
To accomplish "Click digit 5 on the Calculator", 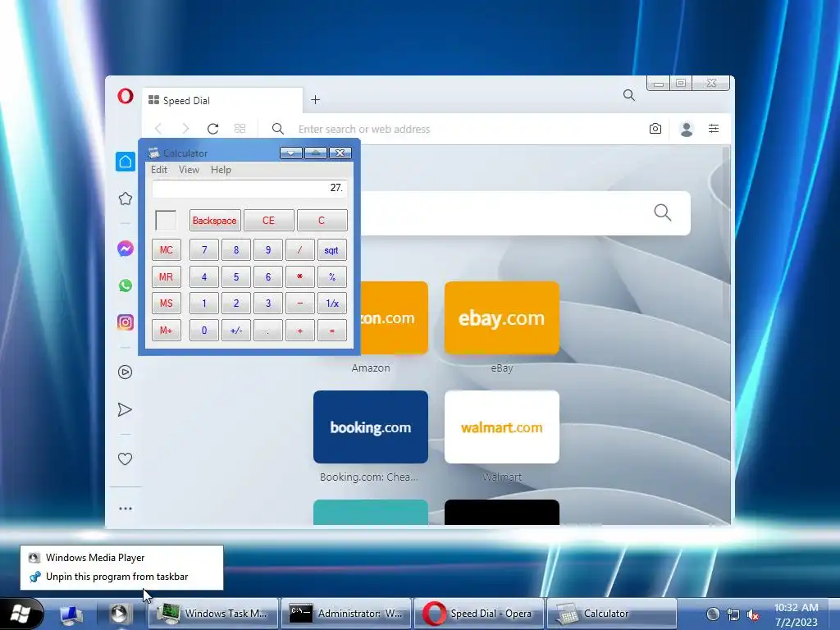I will [236, 277].
